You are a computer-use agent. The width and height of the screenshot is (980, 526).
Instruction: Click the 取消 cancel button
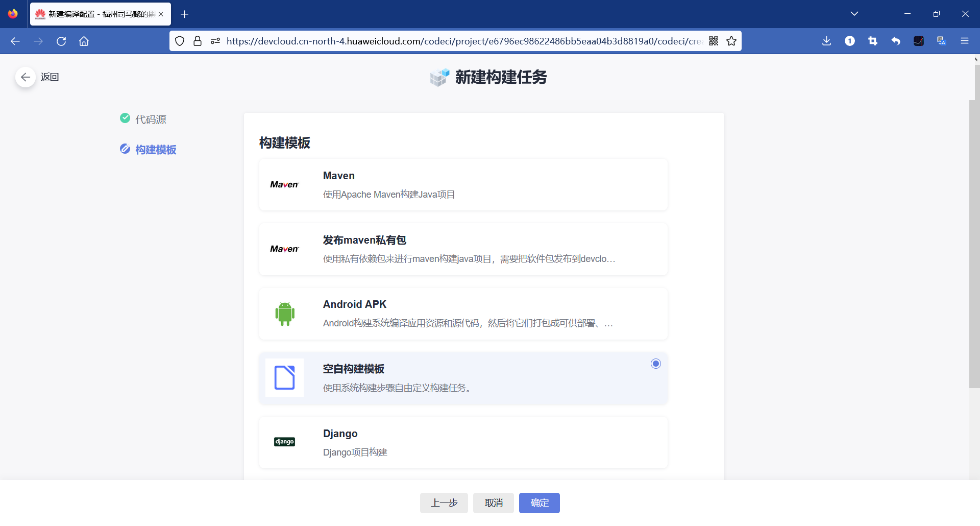[493, 503]
